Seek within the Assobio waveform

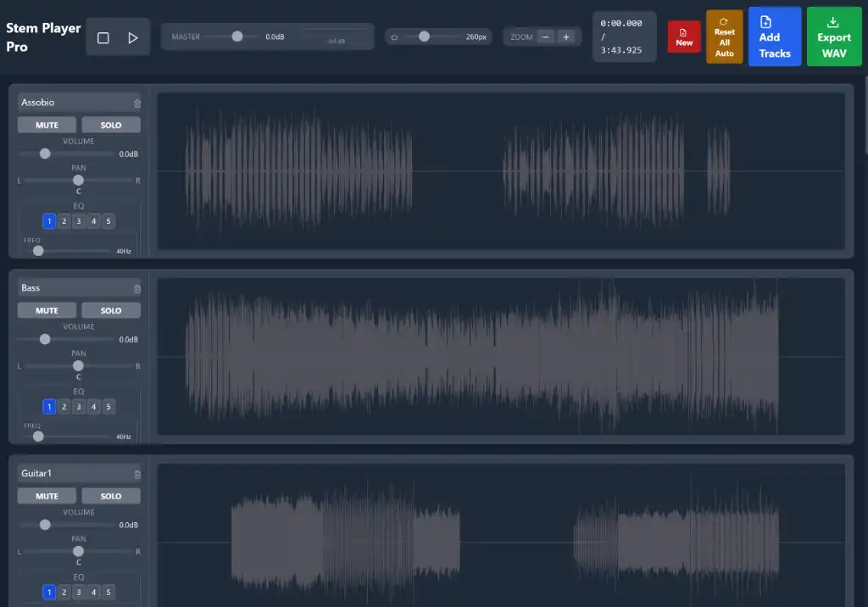point(501,171)
